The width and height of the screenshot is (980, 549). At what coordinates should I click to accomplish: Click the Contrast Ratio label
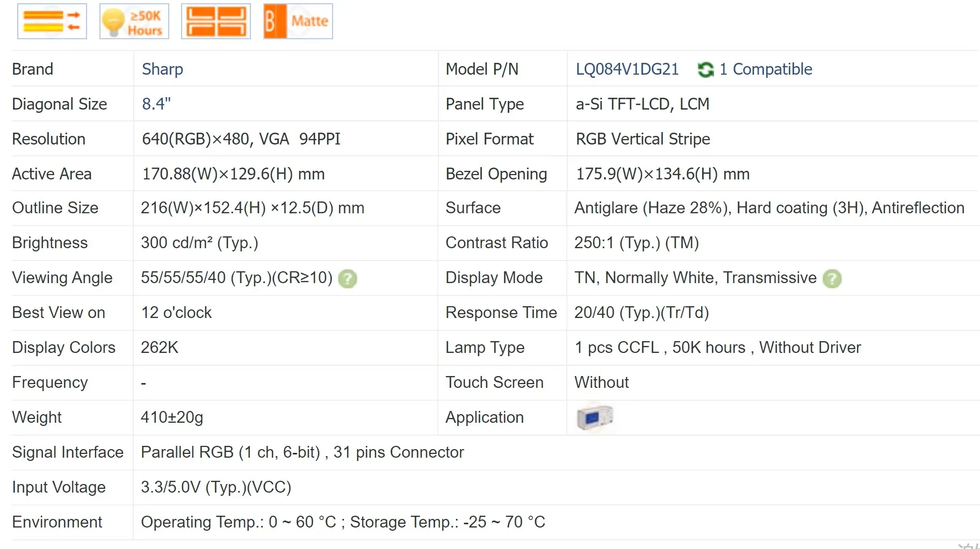pos(497,243)
